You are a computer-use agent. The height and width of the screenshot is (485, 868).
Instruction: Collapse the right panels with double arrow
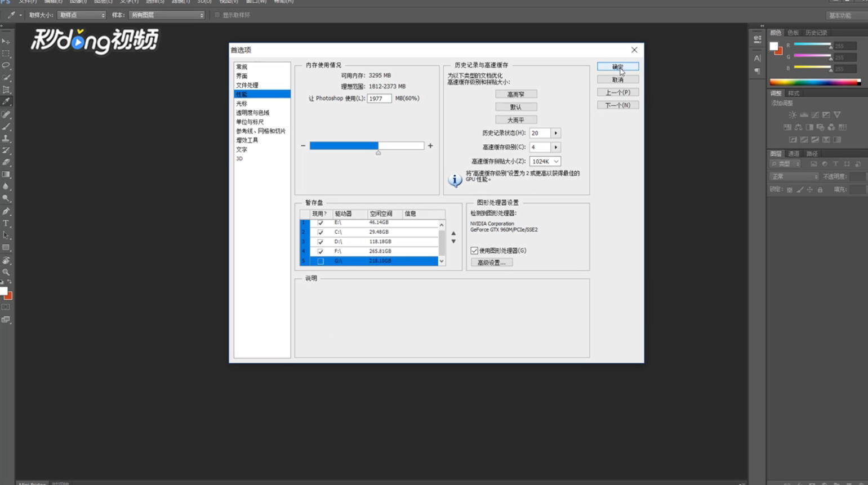pos(762,26)
